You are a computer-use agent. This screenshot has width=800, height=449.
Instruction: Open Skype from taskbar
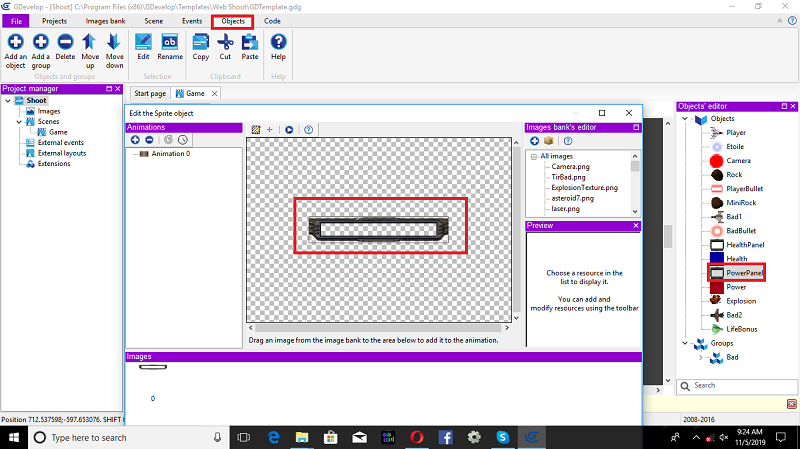click(503, 437)
